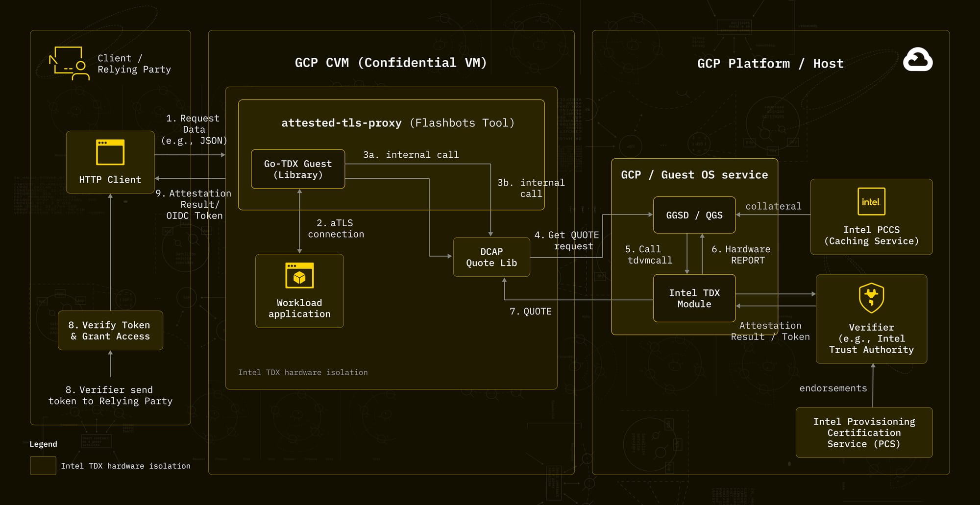980x505 pixels.
Task: Select the Intel Provisioning Certification Service box
Action: coord(864,433)
